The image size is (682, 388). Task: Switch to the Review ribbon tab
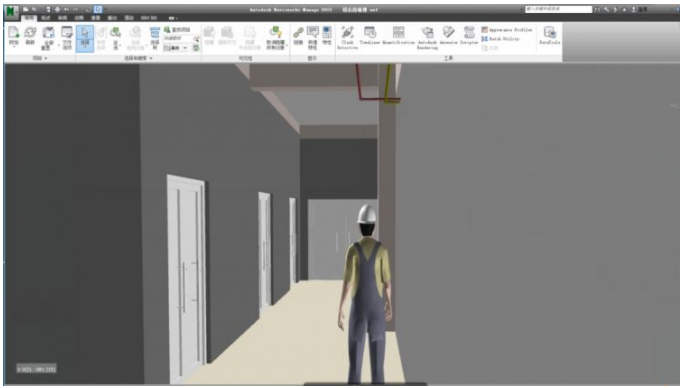[63, 18]
